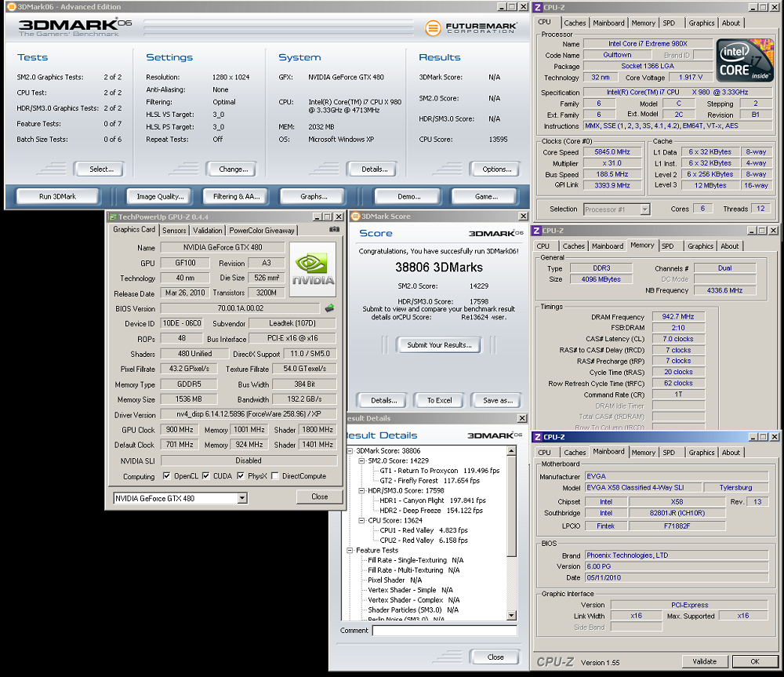Open Graphics tab in CPU-Z Mainboard window

(x=702, y=453)
